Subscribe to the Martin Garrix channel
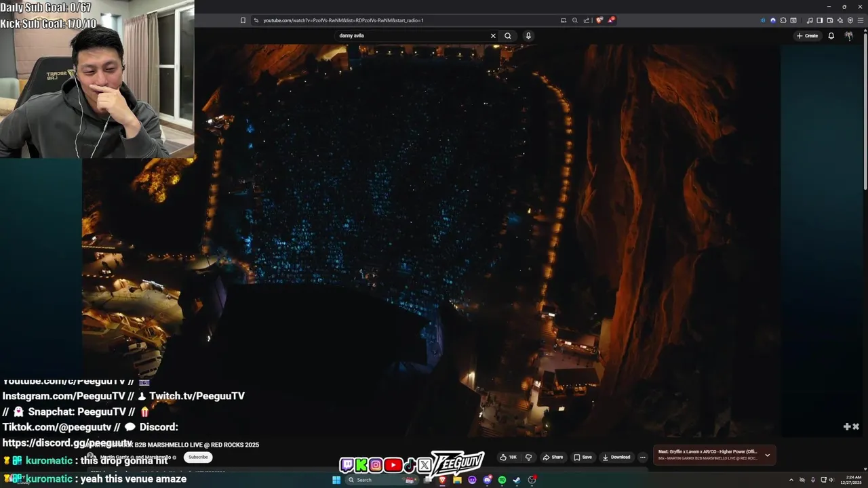The width and height of the screenshot is (868, 488). coord(198,457)
